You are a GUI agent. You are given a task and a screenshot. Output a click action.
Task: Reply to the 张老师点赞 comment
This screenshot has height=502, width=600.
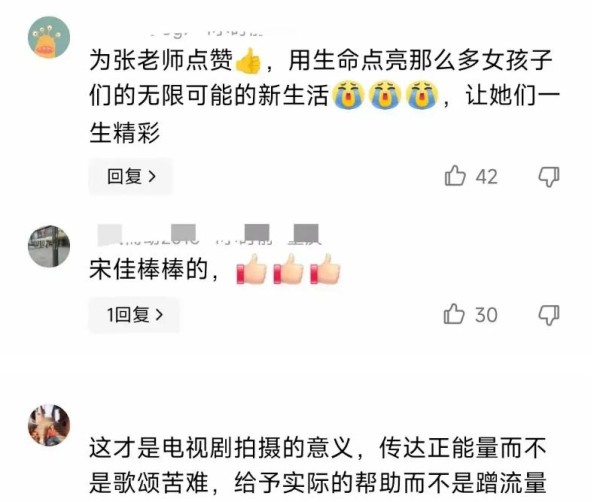click(x=131, y=176)
